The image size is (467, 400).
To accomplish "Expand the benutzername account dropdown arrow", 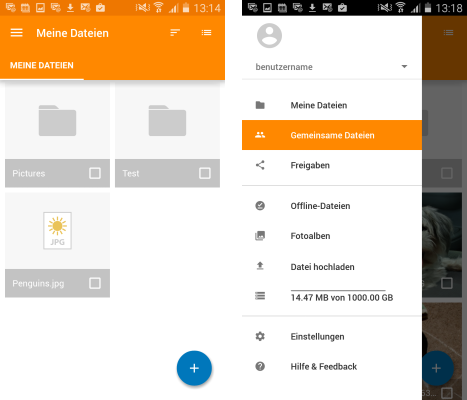I will (404, 66).
